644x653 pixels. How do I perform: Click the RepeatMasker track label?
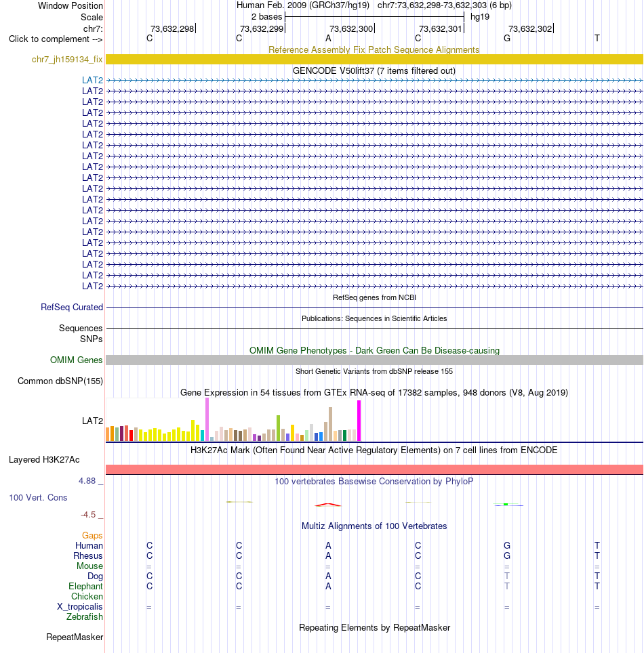click(x=75, y=637)
